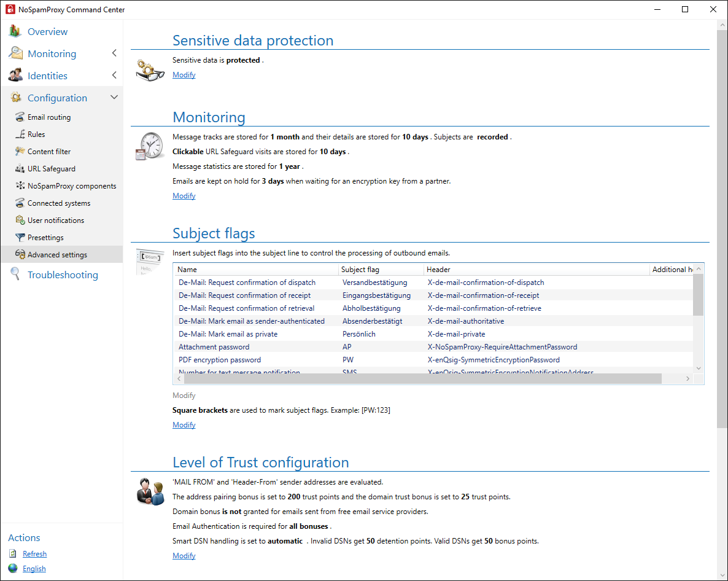Modify the Square brackets subject flag marker
This screenshot has height=581, width=728.
(184, 425)
